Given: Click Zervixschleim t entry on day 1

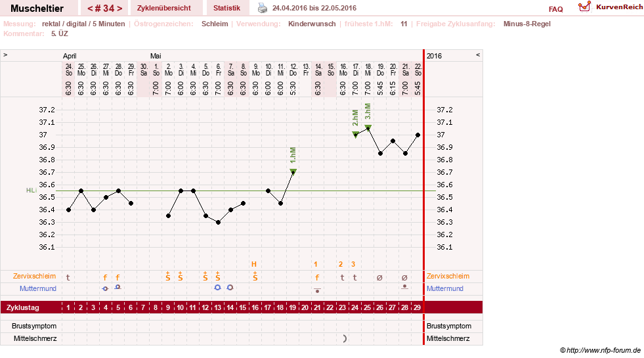Looking at the screenshot, I should (x=68, y=277).
